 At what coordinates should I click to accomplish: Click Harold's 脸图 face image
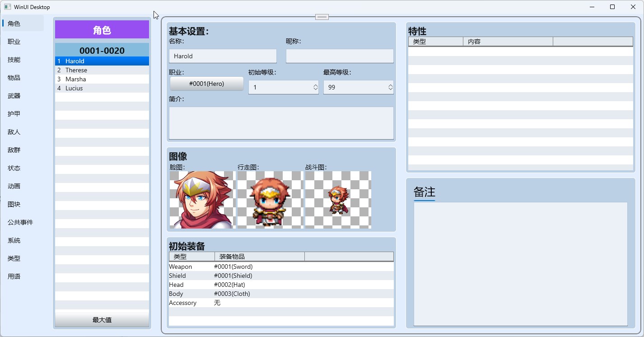(202, 200)
